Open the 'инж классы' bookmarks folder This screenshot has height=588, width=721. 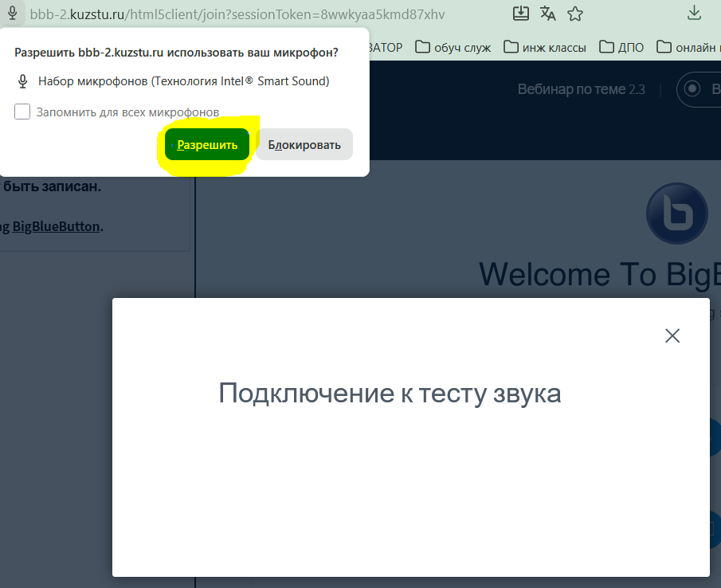(545, 47)
